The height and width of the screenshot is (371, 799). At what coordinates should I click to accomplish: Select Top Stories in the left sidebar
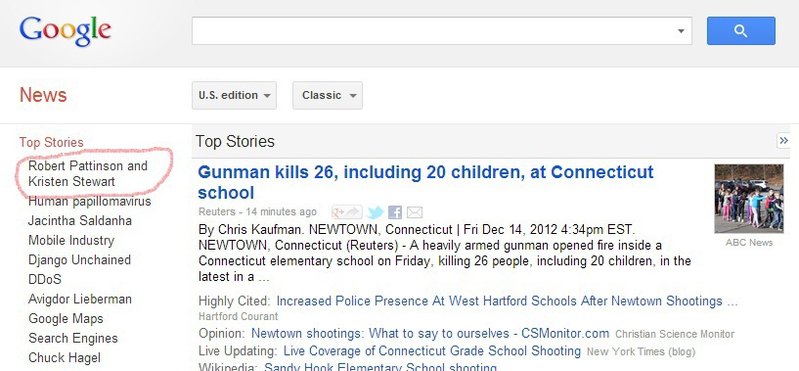(51, 142)
